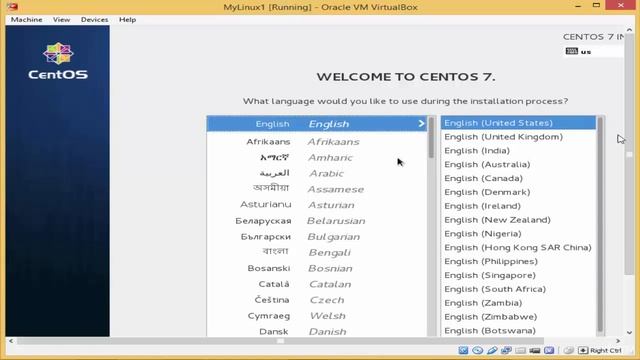Image resolution: width=640 pixels, height=360 pixels.
Task: Select Bulgarian in the language list
Action: (x=317, y=237)
